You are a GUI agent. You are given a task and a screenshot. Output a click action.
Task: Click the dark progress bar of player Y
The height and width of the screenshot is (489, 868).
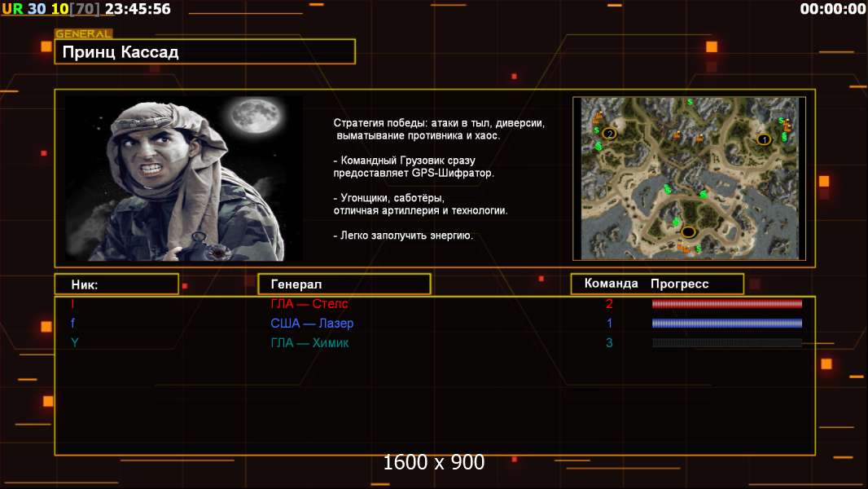[x=727, y=343]
